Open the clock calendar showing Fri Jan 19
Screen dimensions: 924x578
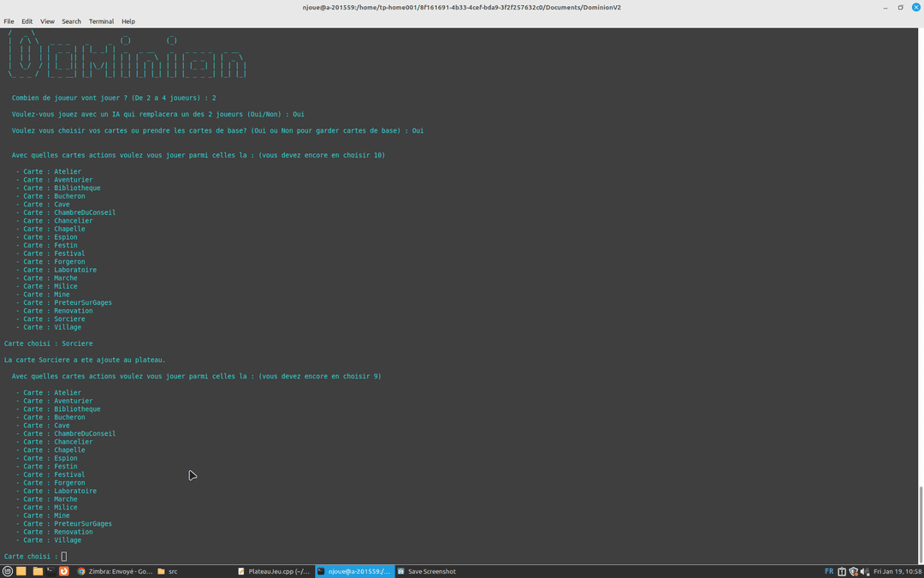coord(897,571)
